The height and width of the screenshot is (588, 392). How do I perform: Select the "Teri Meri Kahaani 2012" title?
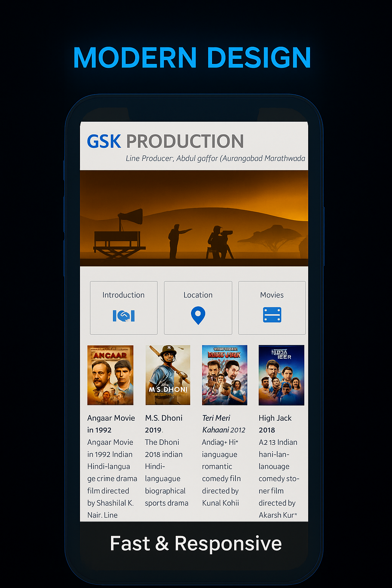224,424
